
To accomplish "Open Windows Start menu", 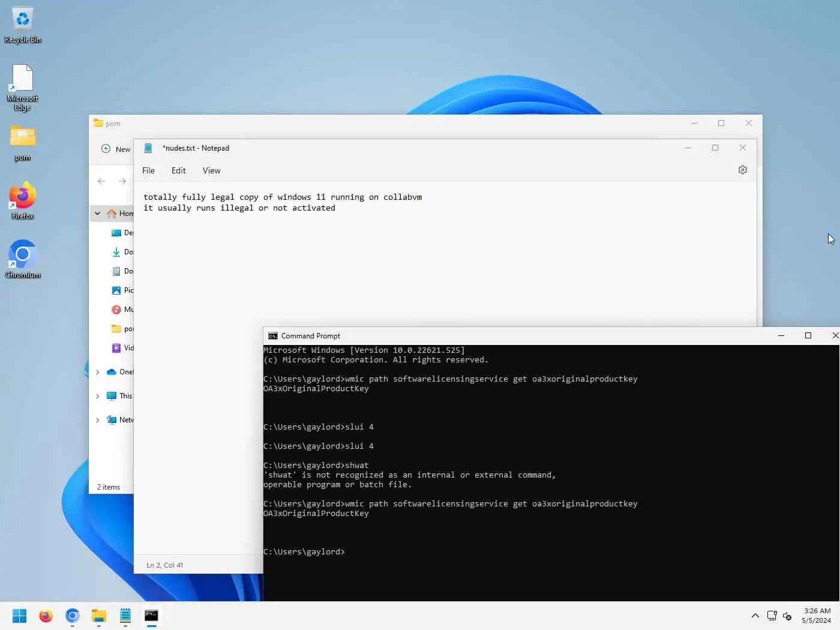I will (x=19, y=616).
